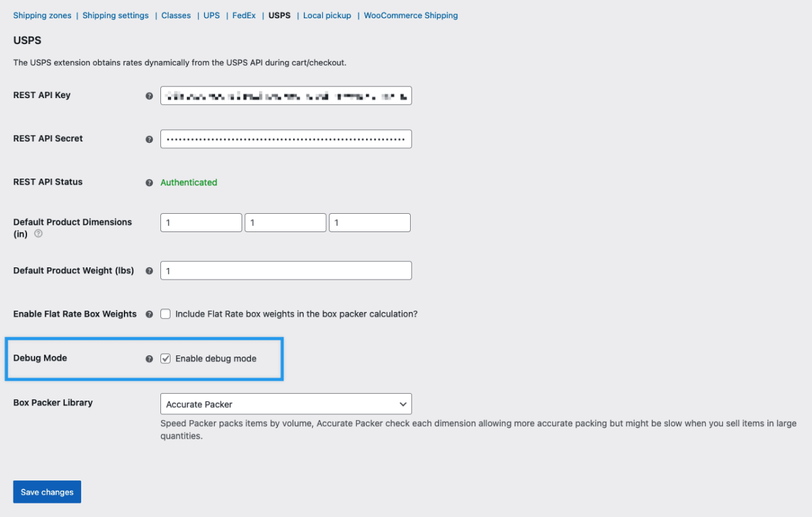
Task: Click the REST API Secret input field
Action: point(286,139)
